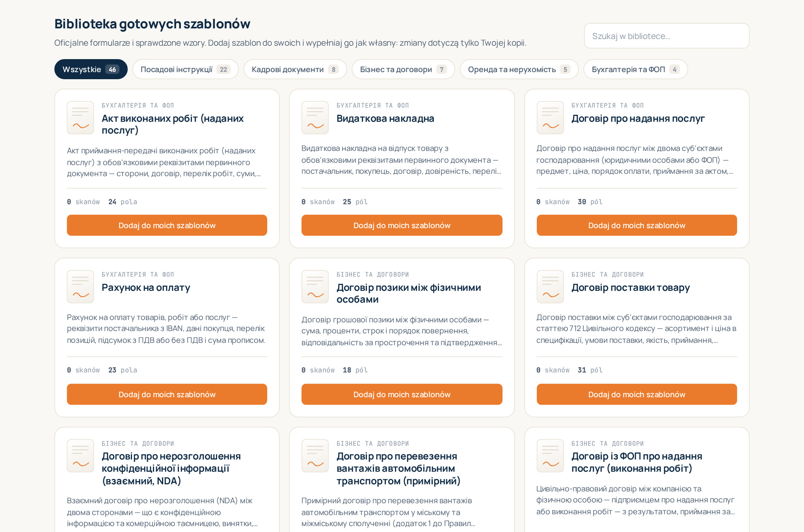This screenshot has height=532, width=804.
Task: Add Рахунок на оплату to my templates
Action: click(x=167, y=394)
